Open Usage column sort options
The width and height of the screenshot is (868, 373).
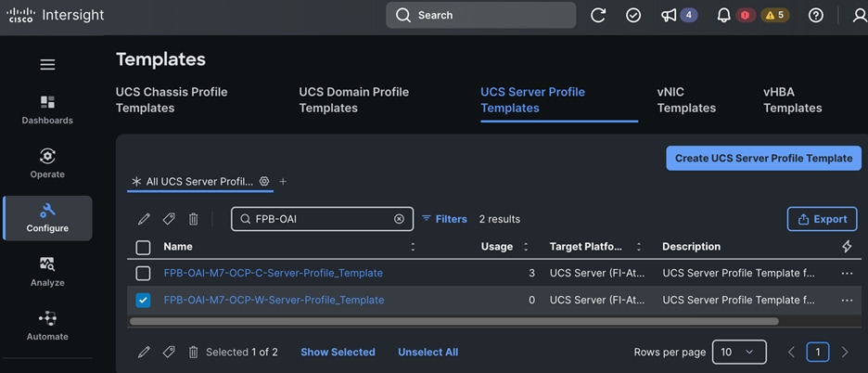[x=526, y=247]
